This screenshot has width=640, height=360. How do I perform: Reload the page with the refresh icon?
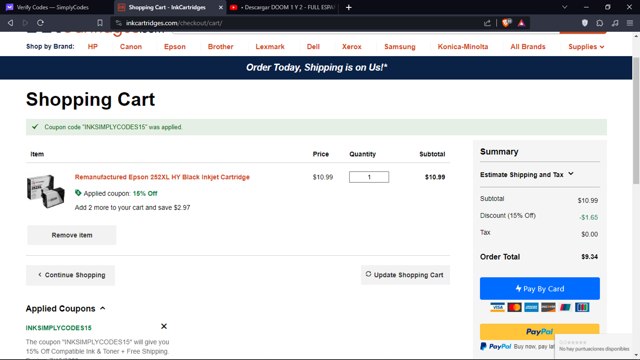pyautogui.click(x=40, y=23)
